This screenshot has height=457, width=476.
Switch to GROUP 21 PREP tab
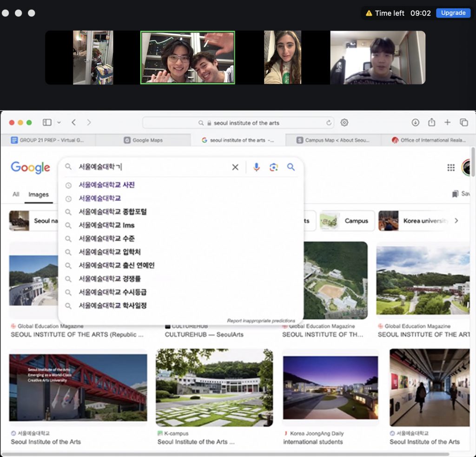pyautogui.click(x=48, y=140)
